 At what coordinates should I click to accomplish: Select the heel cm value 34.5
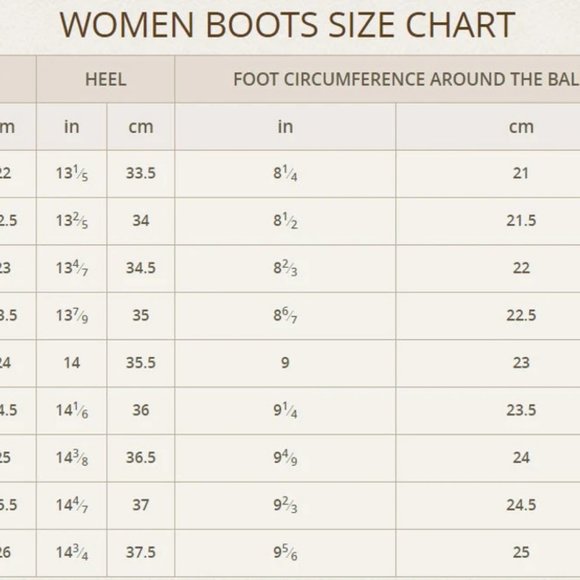click(x=141, y=268)
